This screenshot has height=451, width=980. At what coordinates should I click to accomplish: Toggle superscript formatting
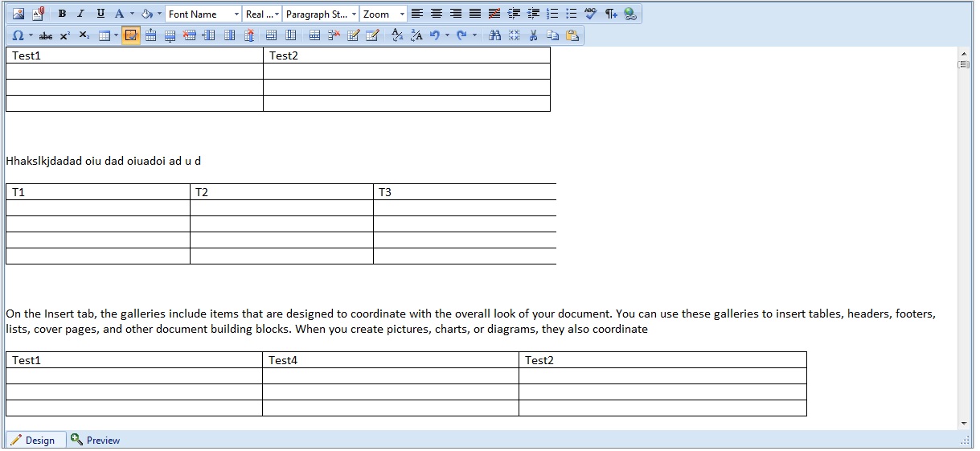point(65,35)
